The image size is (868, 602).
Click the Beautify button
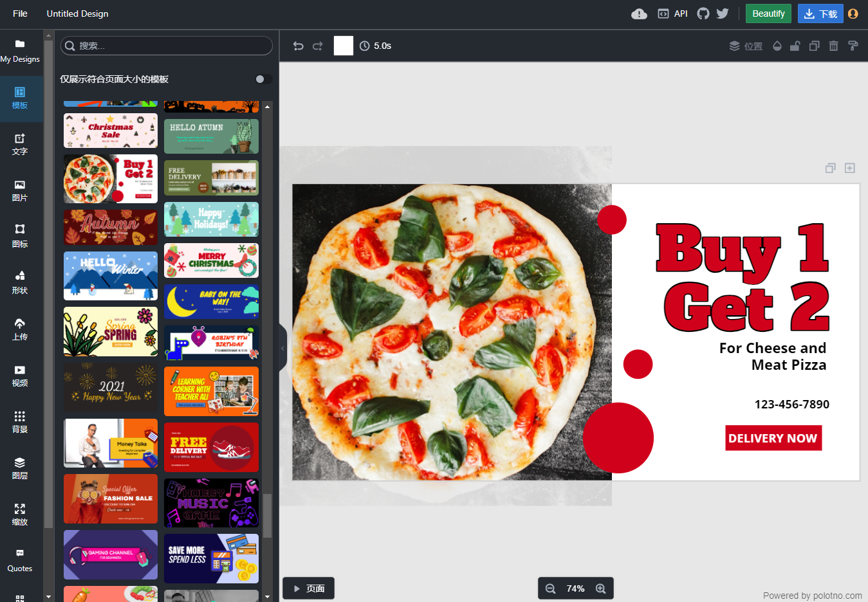tap(768, 14)
